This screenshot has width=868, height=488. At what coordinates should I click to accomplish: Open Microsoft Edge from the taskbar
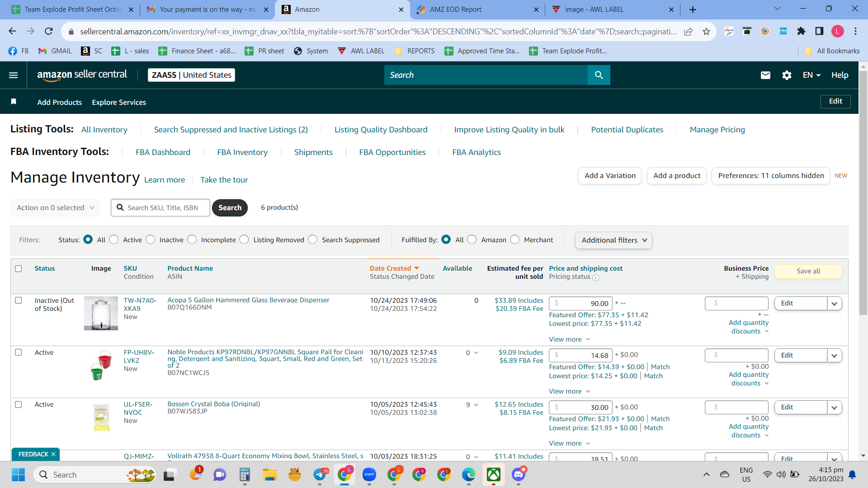pyautogui.click(x=469, y=474)
